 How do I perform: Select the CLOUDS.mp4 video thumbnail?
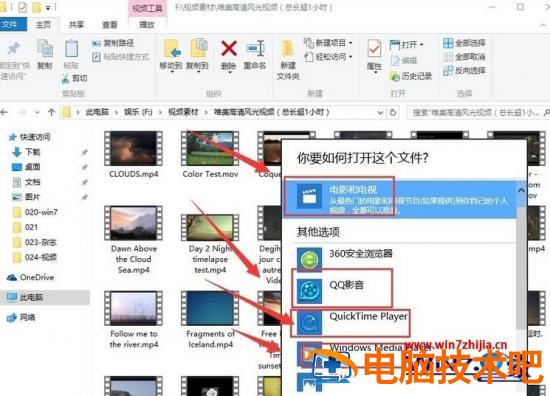(133, 148)
